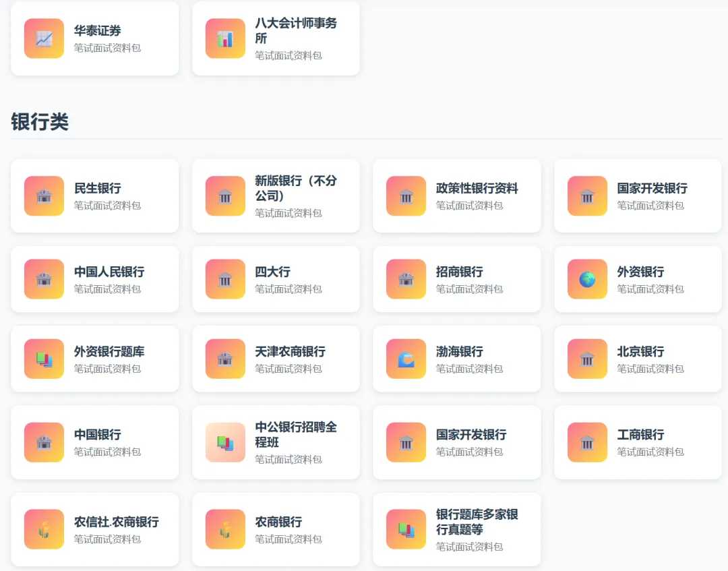
Task: Click 笔试面试资料包 under 中国人民银行
Action: (107, 289)
